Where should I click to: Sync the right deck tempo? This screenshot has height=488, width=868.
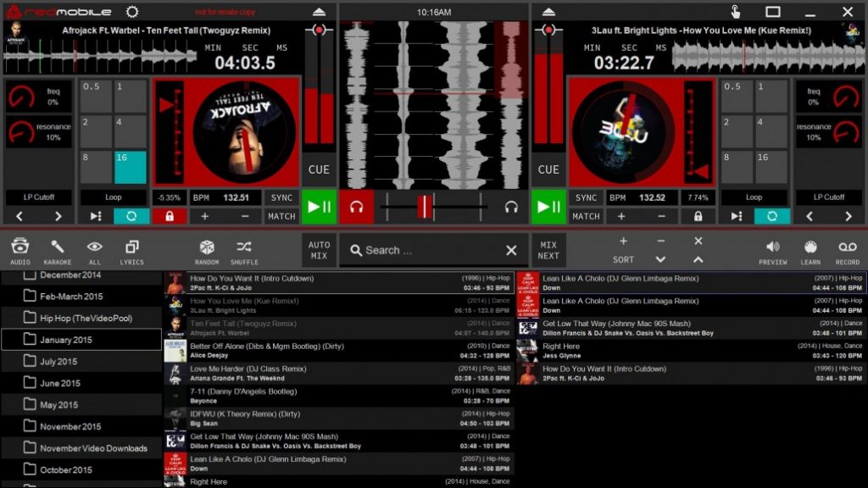pos(586,197)
